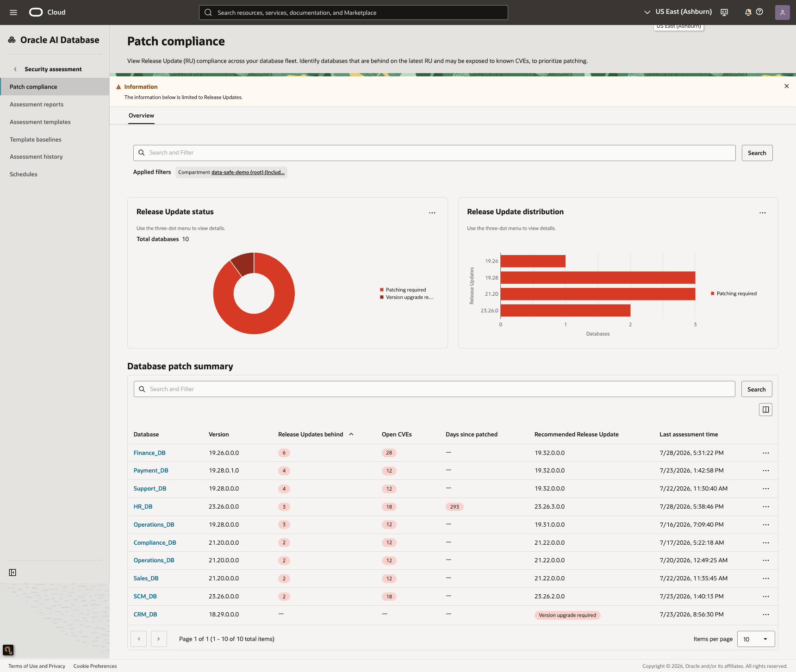The width and height of the screenshot is (796, 672).
Task: Select the Overview tab
Action: point(141,116)
